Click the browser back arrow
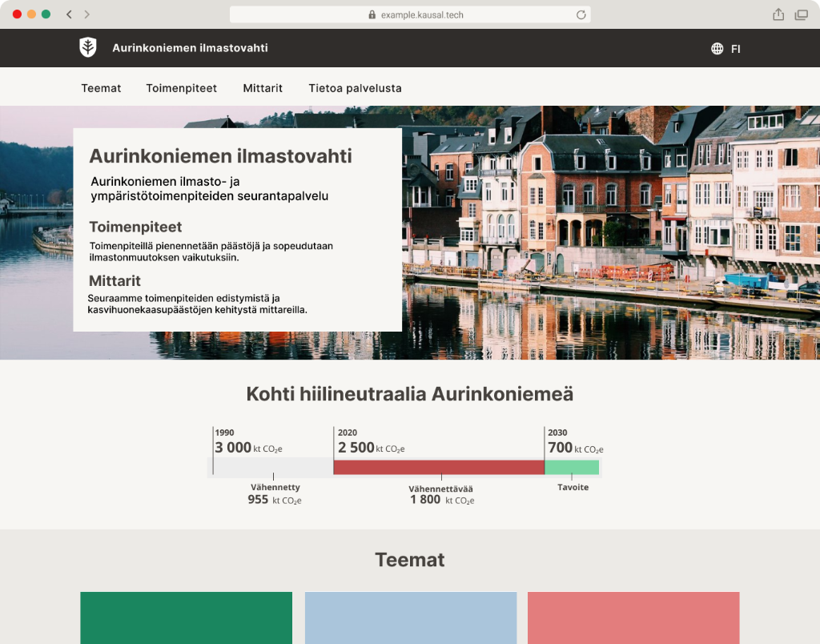 [69, 14]
